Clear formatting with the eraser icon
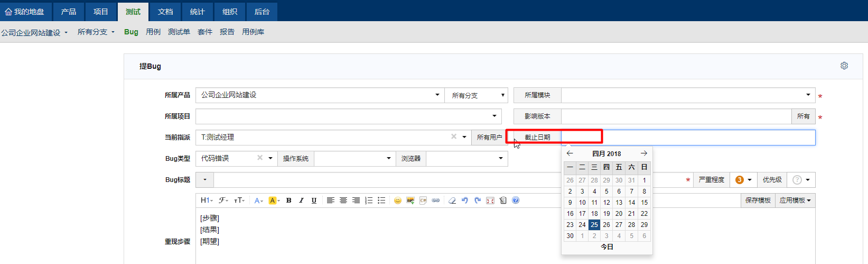Screen dimensions: 868x264 coord(452,201)
